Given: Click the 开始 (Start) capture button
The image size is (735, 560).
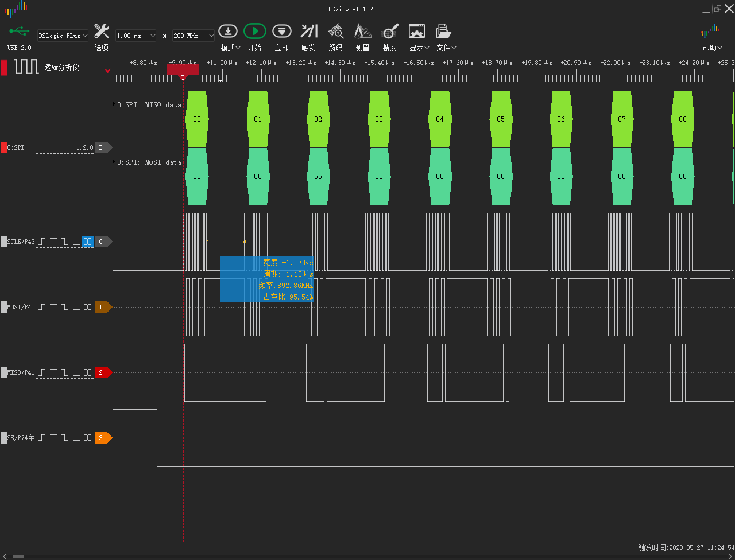Looking at the screenshot, I should (254, 32).
